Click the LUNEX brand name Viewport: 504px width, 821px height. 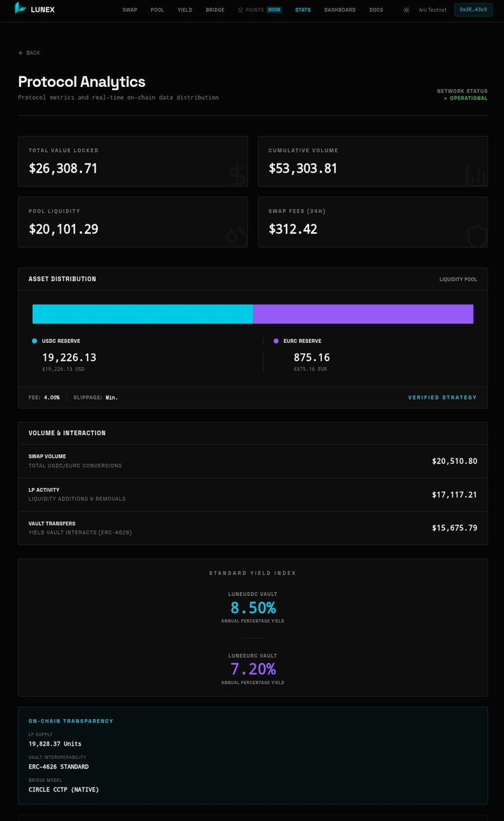[x=42, y=10]
